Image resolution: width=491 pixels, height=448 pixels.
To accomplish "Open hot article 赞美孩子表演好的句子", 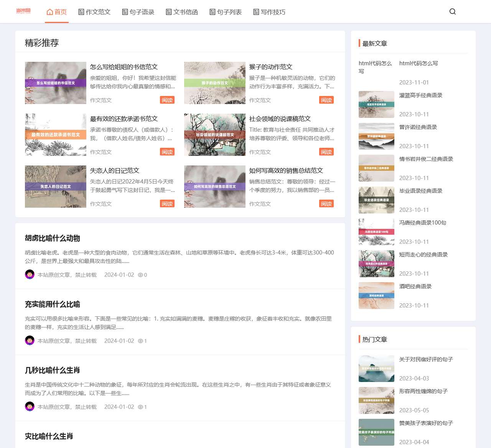I will click(426, 423).
